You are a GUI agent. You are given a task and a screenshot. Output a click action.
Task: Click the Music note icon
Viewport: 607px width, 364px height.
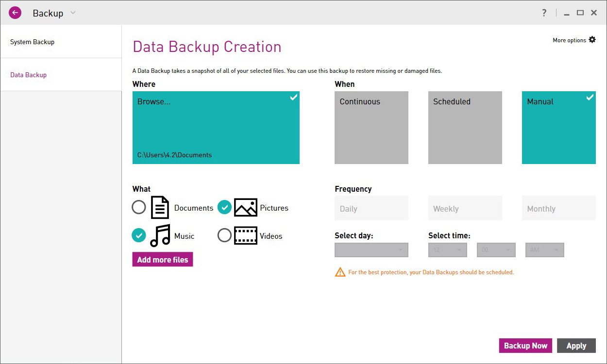(x=160, y=235)
